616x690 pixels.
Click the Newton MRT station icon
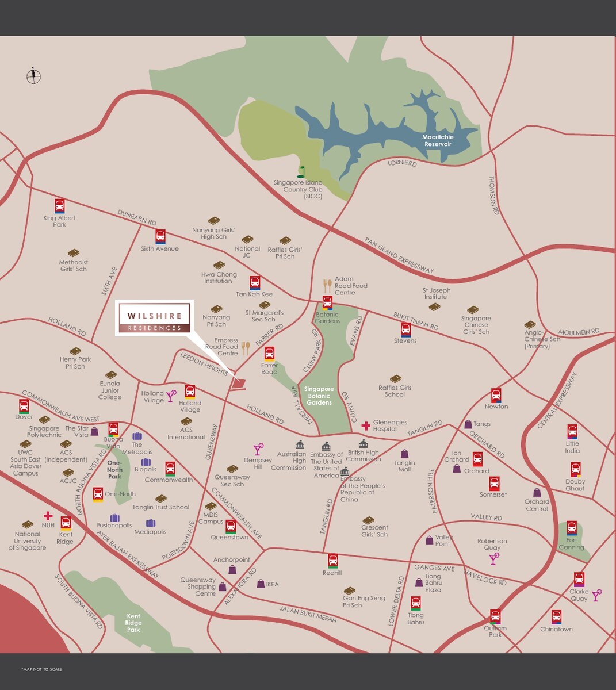496,396
